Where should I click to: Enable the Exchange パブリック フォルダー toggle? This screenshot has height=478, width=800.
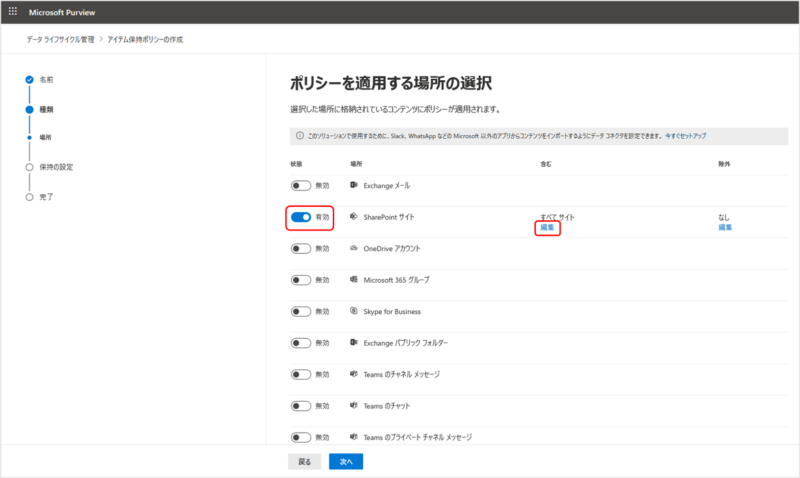point(300,342)
